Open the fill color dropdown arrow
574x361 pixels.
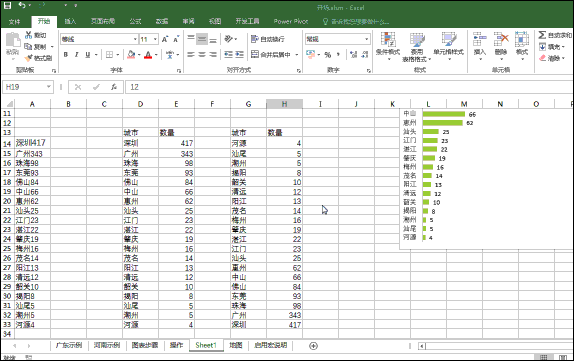click(139, 55)
